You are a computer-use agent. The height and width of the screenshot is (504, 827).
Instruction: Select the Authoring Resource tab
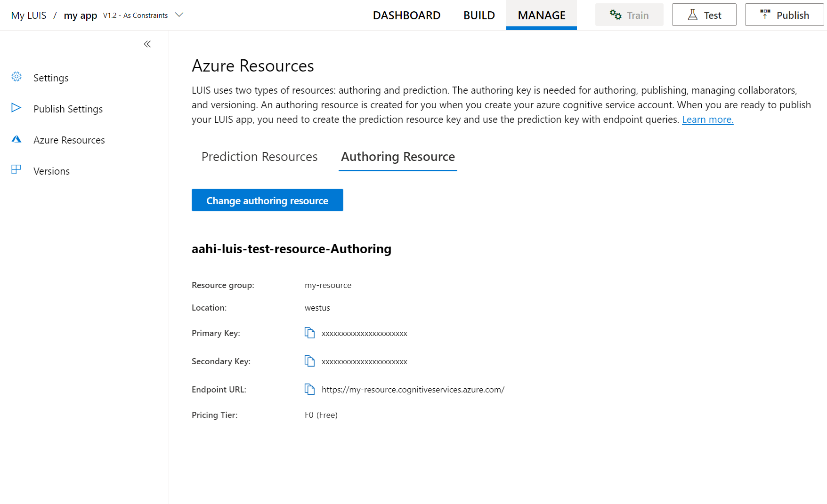pyautogui.click(x=397, y=157)
